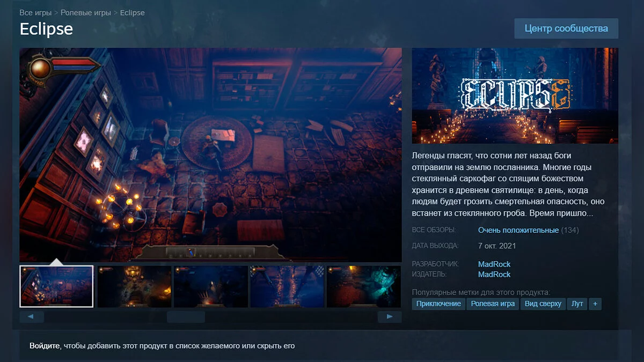Click the main Eclipse screenshot viewer
644x362 pixels.
pyautogui.click(x=210, y=155)
